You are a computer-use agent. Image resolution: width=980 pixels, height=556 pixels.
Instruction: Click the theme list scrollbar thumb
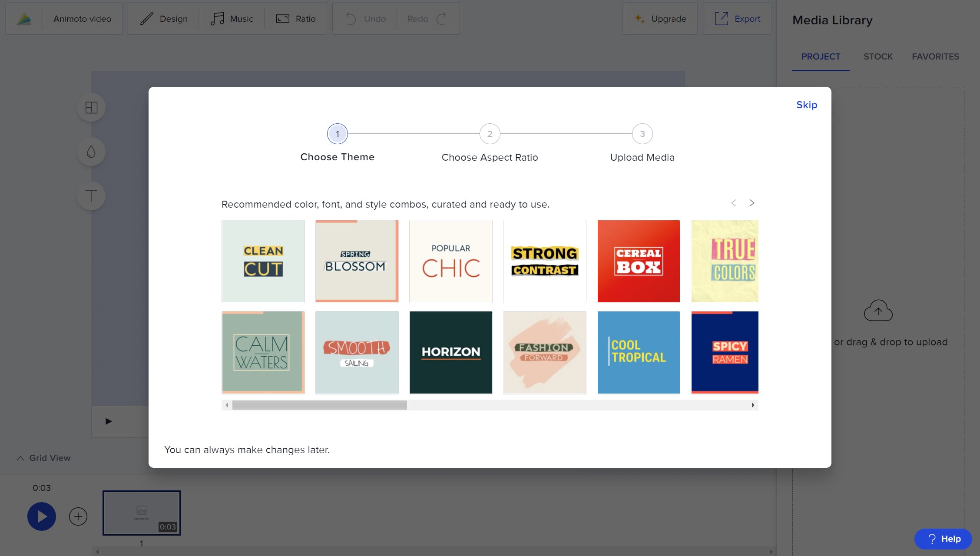(320, 405)
